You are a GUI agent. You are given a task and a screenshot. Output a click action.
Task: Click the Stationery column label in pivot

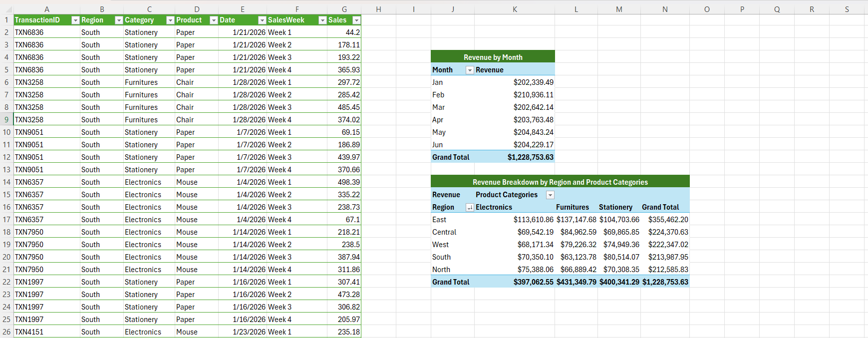619,207
